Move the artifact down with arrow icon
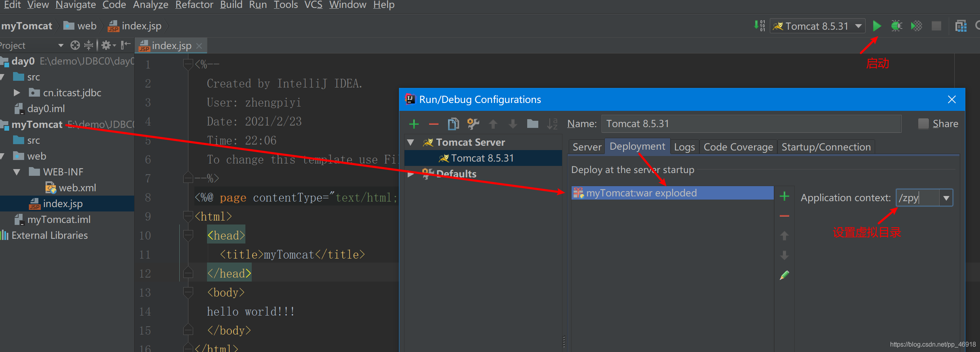Image resolution: width=980 pixels, height=352 pixels. click(784, 255)
